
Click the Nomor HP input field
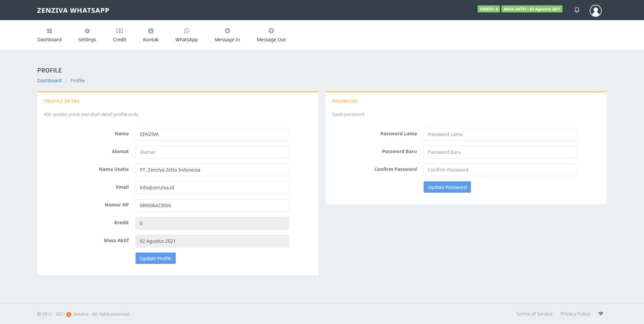pyautogui.click(x=212, y=205)
